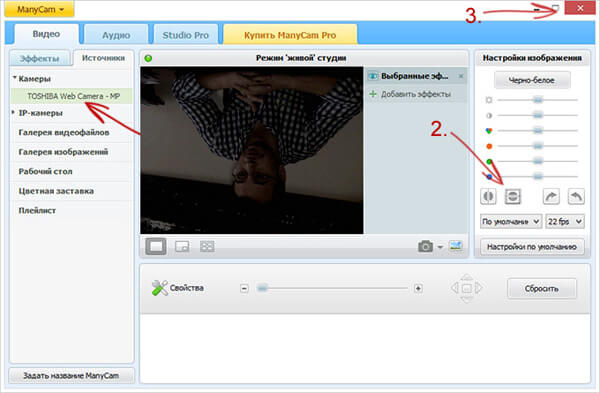
Task: Click the Сбросить button
Action: [x=542, y=289]
